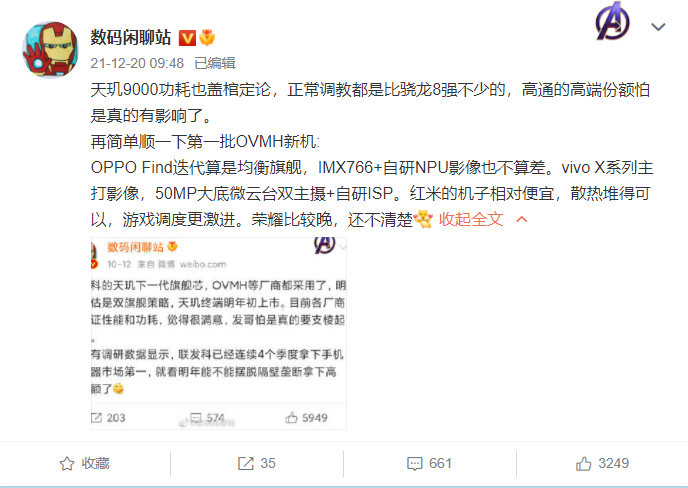Click the orange V verified badge
Image resolution: width=688 pixels, height=488 pixels.
pyautogui.click(x=187, y=38)
